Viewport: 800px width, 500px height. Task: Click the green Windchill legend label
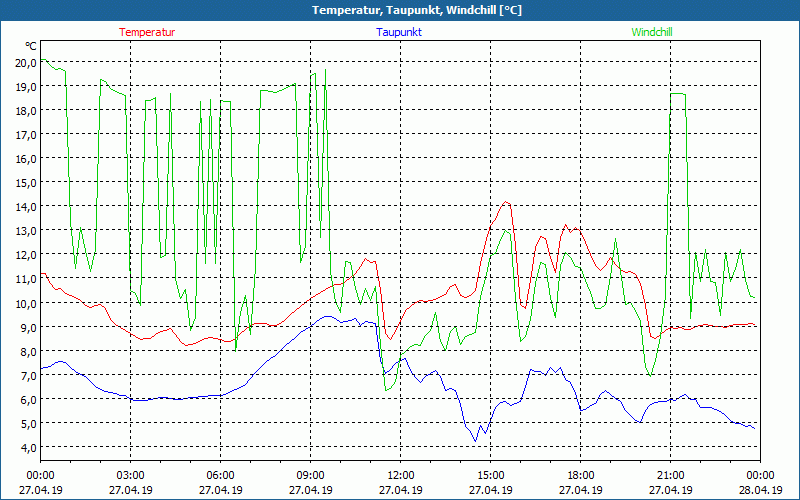pos(652,32)
